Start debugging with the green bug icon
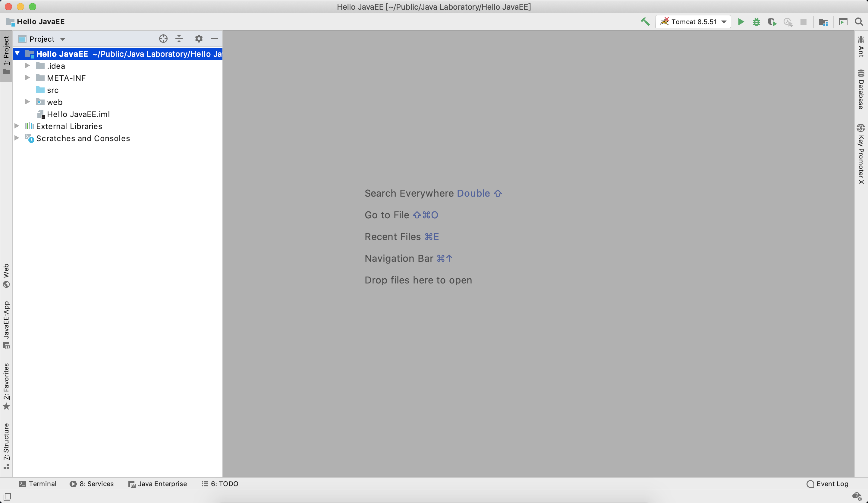This screenshot has height=503, width=868. (756, 22)
